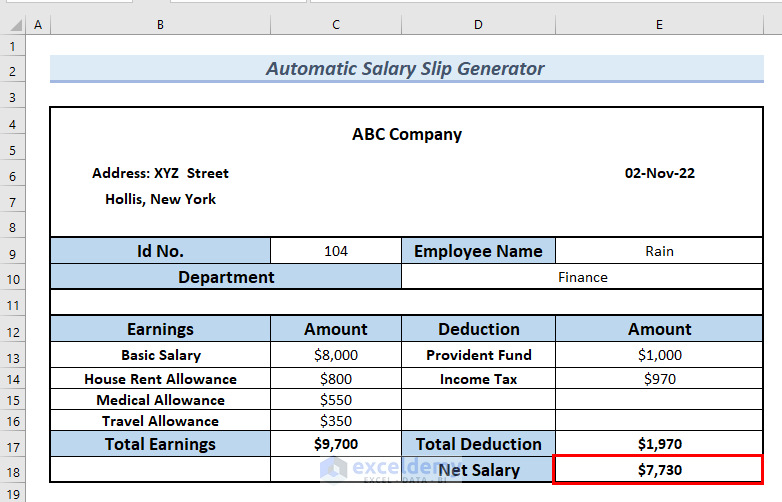Select column D header
This screenshot has width=782, height=502.
[478, 24]
